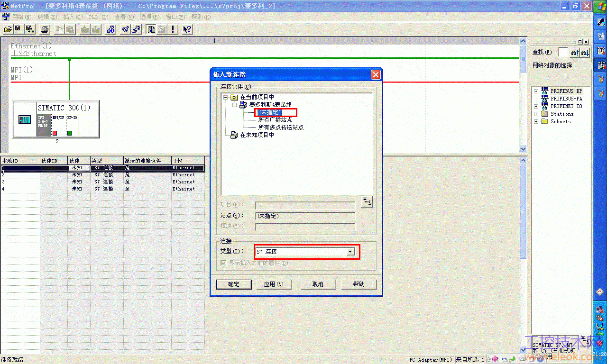This screenshot has width=607, height=364.
Task: Click the network view vertical scrollbar down arrow
Action: pos(523,149)
